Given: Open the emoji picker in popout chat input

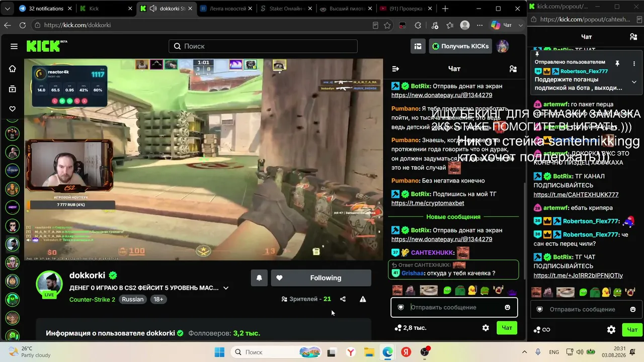Looking at the screenshot, I should (x=633, y=309).
